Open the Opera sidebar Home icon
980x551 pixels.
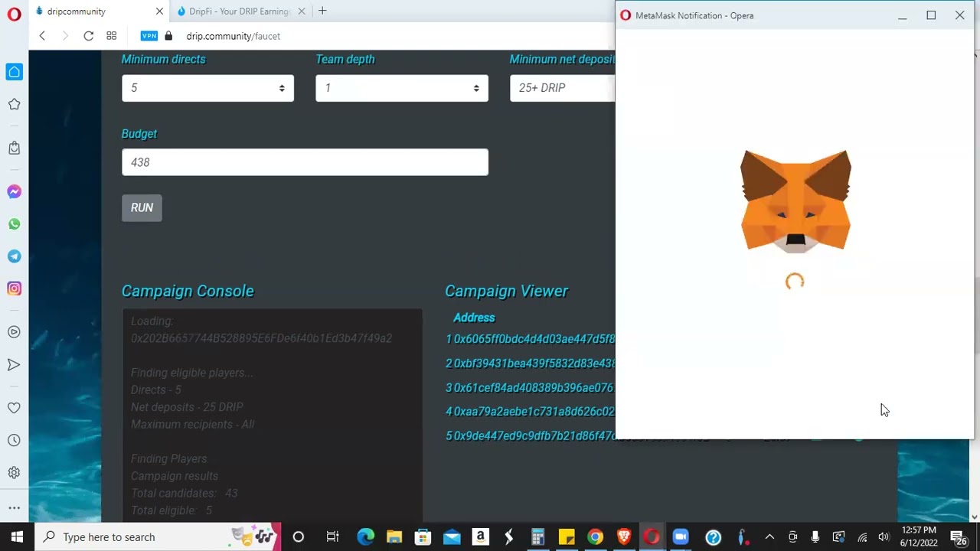(14, 72)
